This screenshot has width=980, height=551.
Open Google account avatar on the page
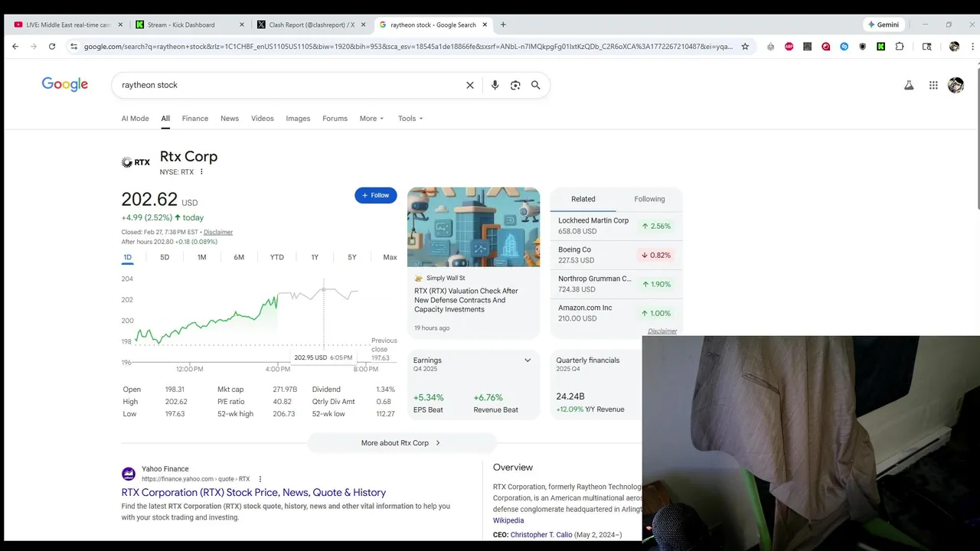(955, 85)
